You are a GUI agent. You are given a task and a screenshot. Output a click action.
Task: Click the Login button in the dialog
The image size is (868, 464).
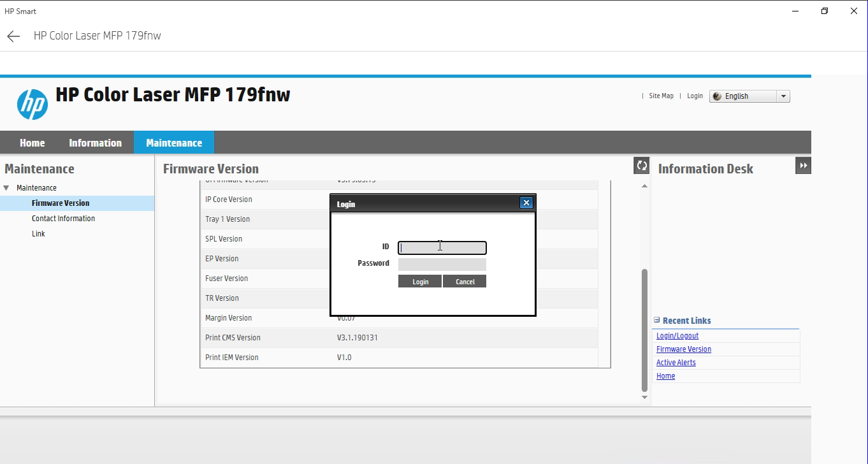(x=420, y=281)
